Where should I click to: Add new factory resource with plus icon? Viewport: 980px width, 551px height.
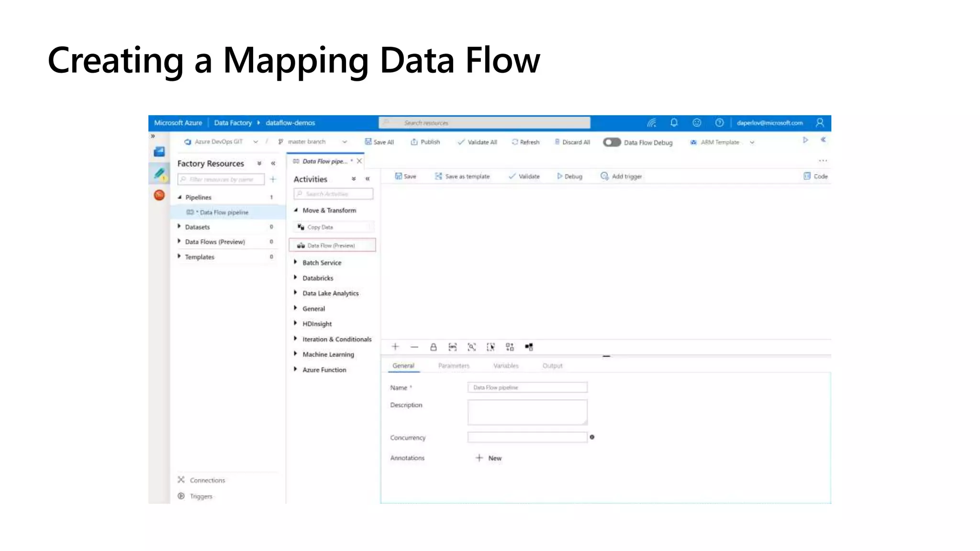click(x=273, y=179)
